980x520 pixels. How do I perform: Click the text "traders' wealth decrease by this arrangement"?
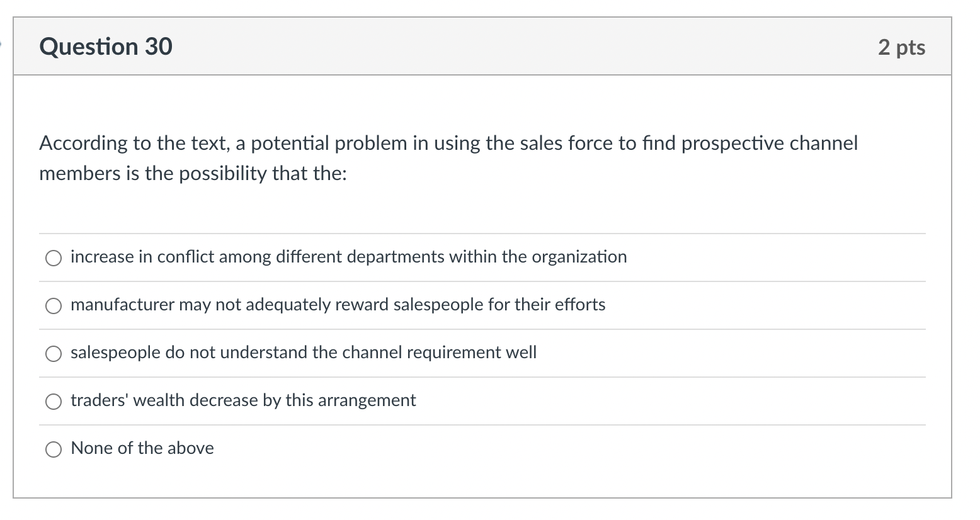click(243, 400)
